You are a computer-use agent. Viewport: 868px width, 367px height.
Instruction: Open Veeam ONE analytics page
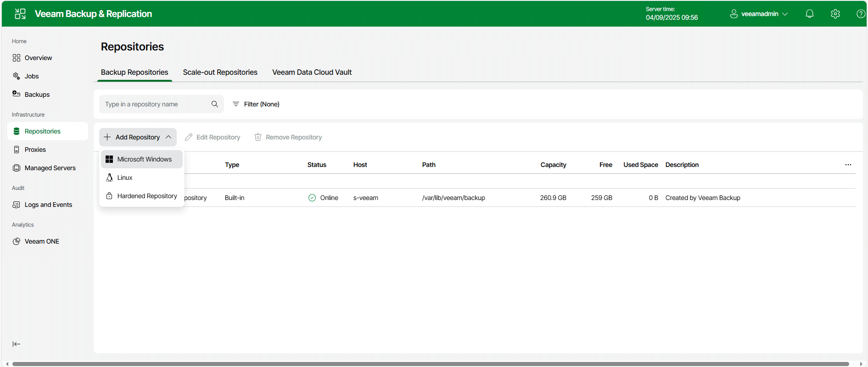click(42, 241)
